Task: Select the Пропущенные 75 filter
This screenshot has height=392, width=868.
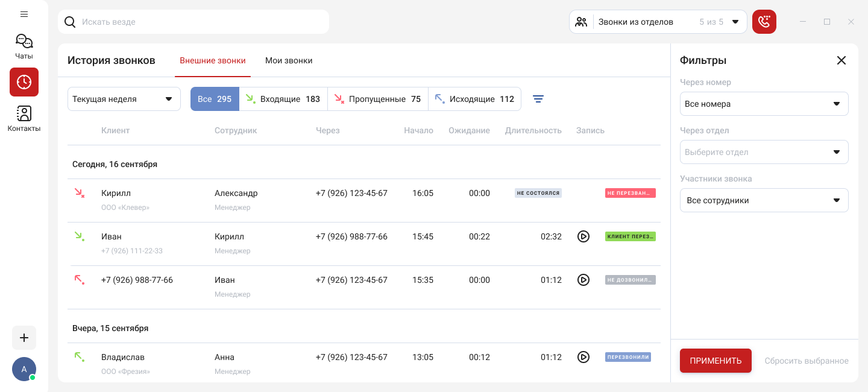Action: click(378, 99)
